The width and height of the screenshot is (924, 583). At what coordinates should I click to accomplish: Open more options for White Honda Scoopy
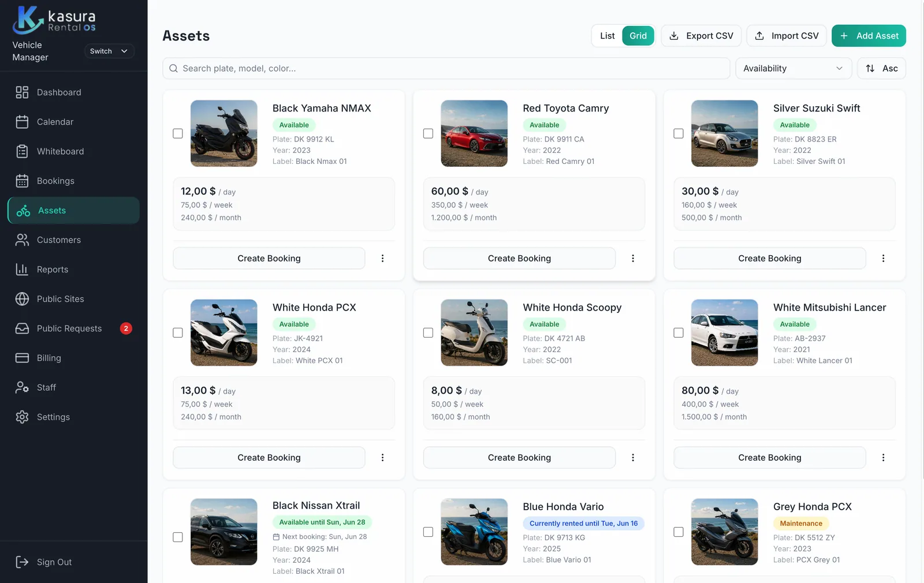click(x=633, y=458)
